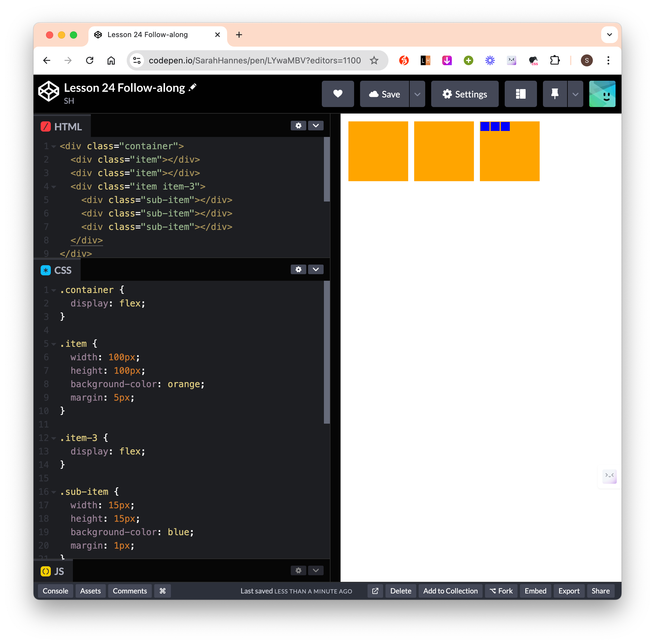Open keyboard shortcuts command icon
The width and height of the screenshot is (655, 644).
[x=163, y=591]
